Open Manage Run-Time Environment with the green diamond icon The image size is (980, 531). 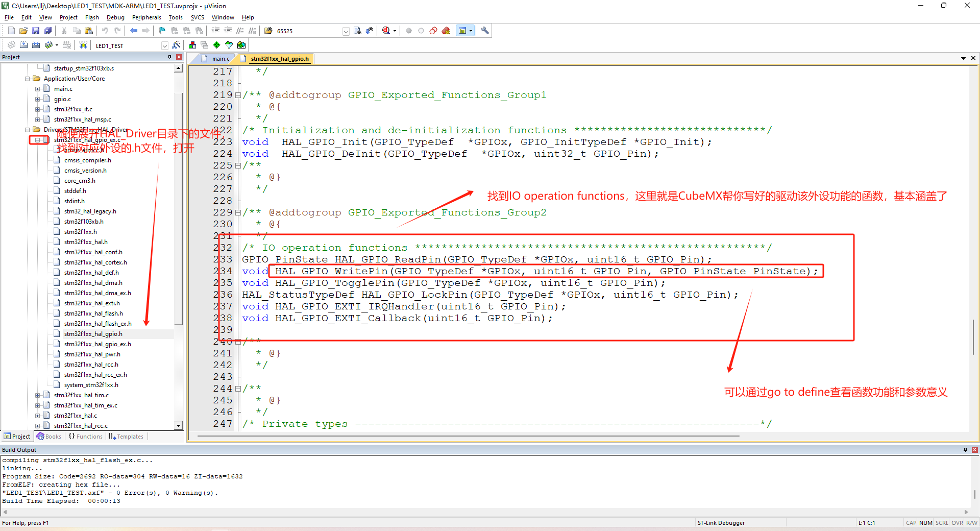click(x=217, y=45)
